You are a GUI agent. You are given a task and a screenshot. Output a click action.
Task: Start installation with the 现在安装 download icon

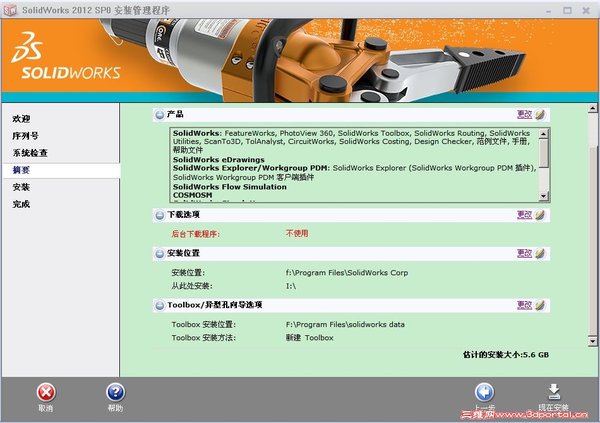click(554, 392)
